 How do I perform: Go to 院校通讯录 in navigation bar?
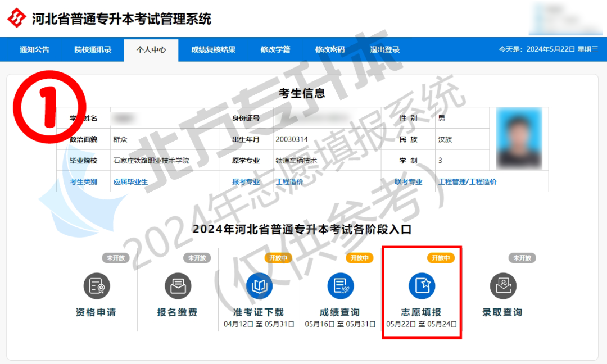(93, 50)
